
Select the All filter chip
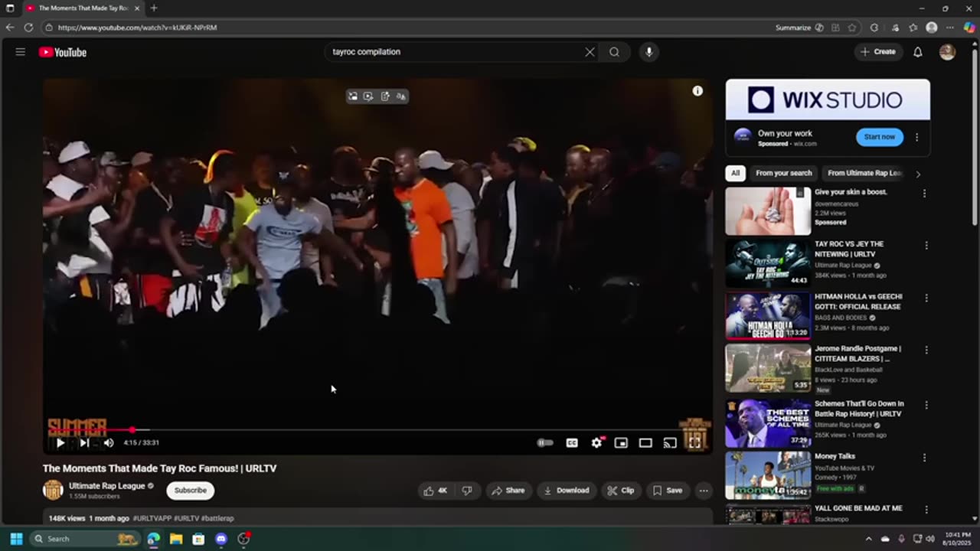735,173
